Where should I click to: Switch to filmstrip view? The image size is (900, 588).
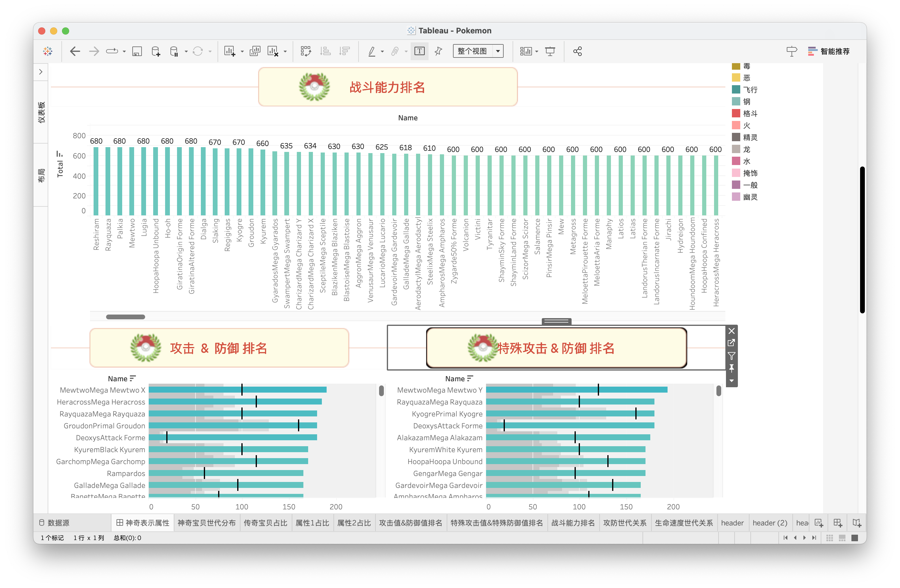842,538
